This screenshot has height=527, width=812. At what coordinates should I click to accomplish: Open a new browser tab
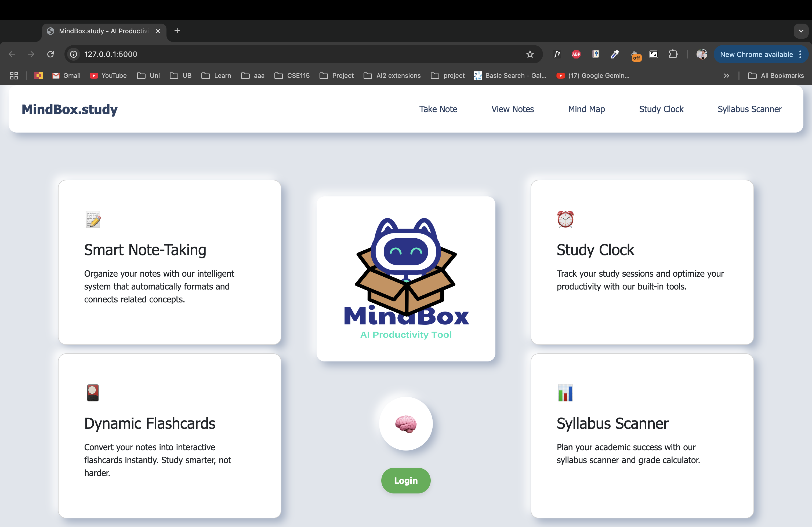pyautogui.click(x=177, y=31)
